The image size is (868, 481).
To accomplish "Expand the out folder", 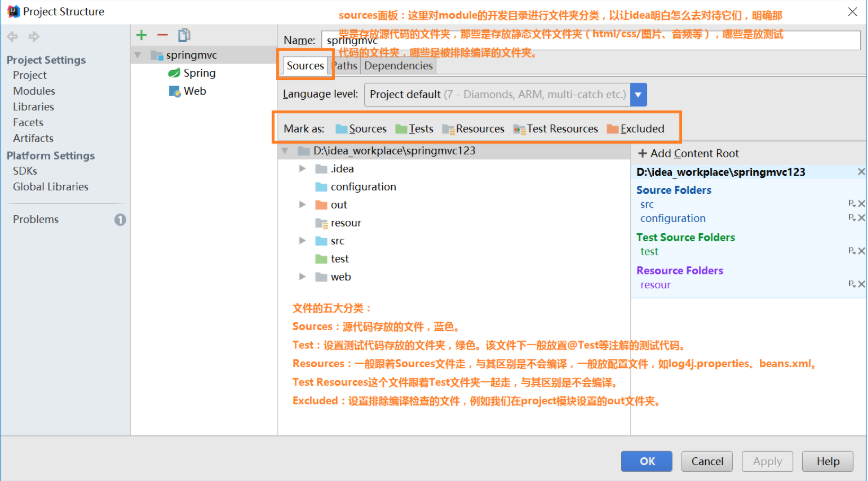I will pyautogui.click(x=302, y=204).
